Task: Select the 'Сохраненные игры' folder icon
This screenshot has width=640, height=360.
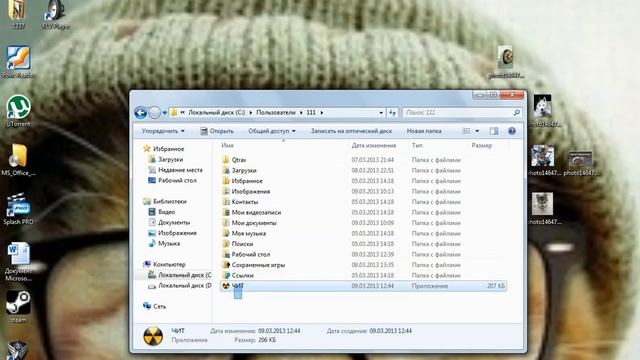Action: coord(226,265)
